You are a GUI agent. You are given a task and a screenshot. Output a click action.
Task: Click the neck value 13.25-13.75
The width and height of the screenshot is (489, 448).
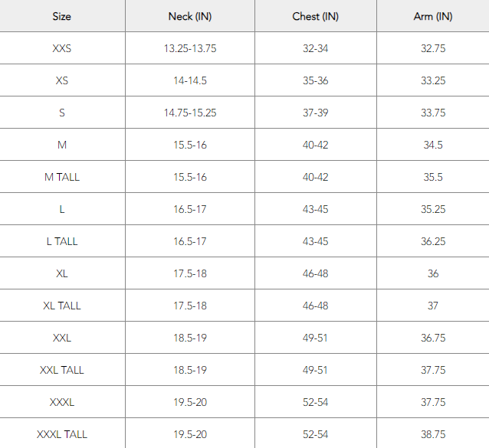pyautogui.click(x=190, y=48)
